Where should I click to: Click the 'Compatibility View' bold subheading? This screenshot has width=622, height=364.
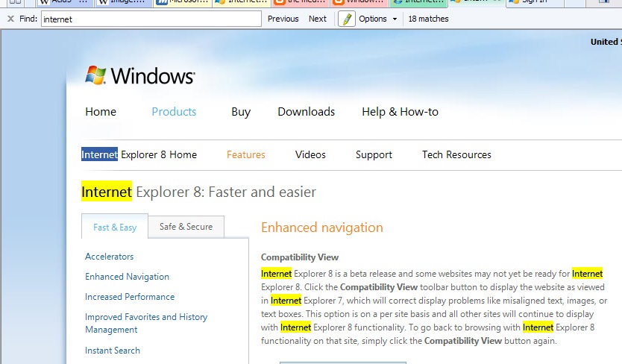300,257
